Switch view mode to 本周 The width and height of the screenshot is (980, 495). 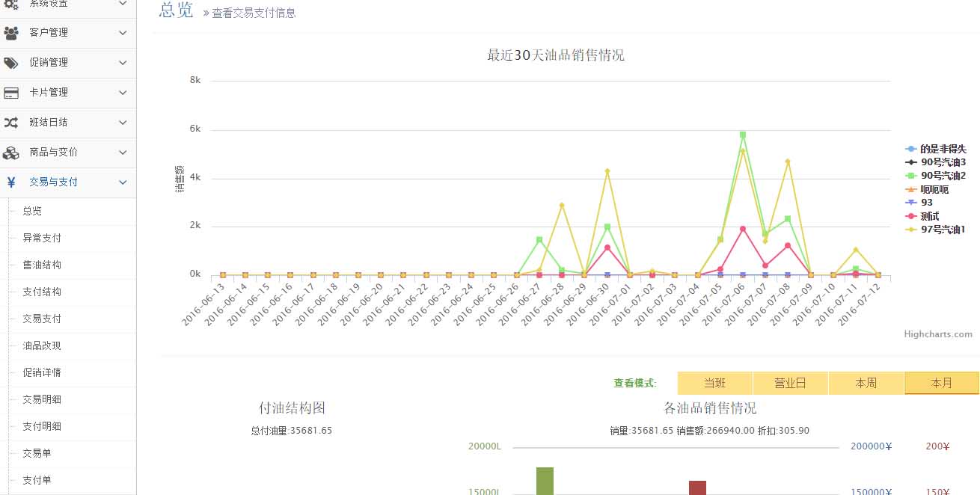tap(866, 383)
